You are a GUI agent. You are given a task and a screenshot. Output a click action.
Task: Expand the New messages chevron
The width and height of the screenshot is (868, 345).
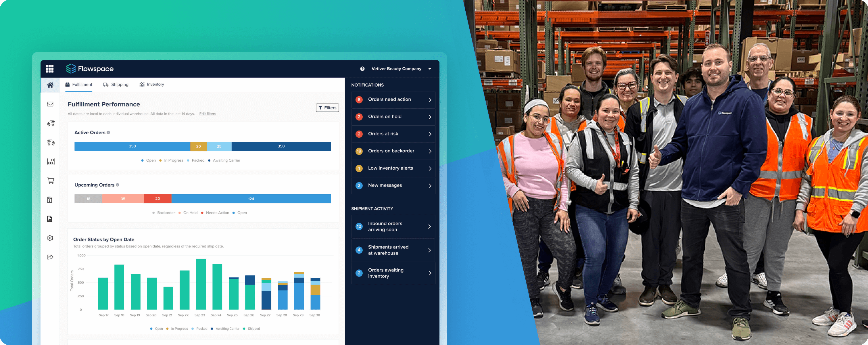(x=430, y=186)
